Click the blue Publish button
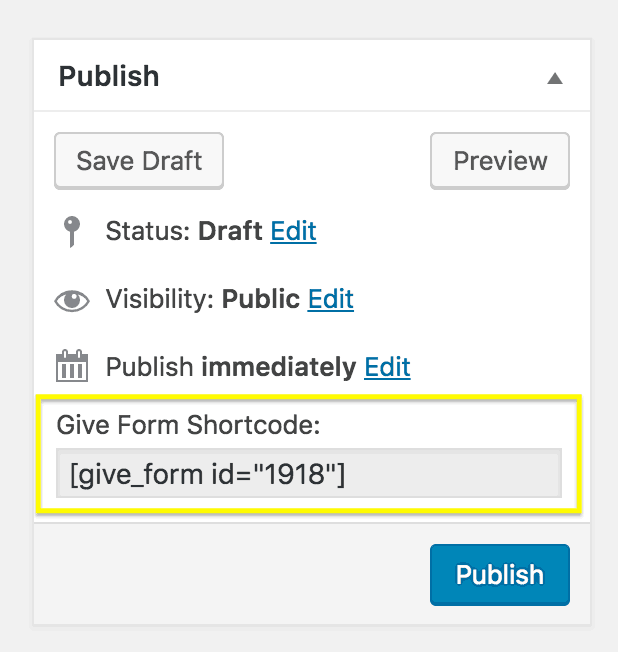 [500, 575]
